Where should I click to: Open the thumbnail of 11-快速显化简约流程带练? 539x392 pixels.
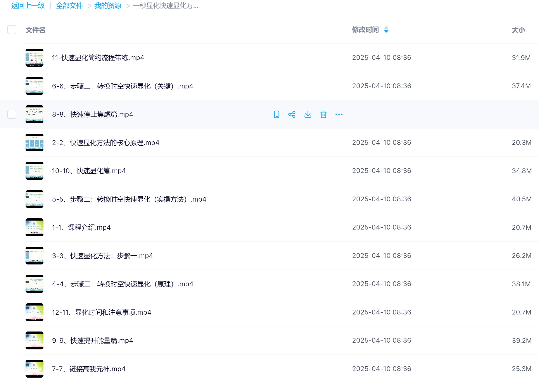[x=35, y=57]
